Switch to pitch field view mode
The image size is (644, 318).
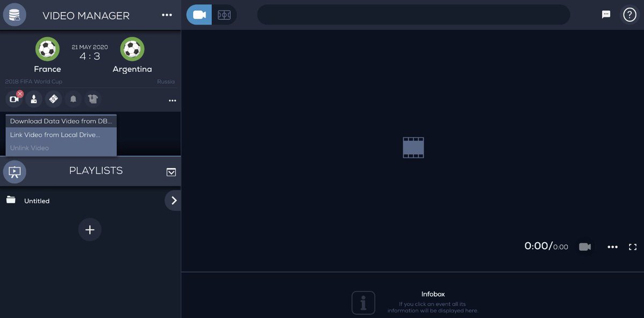point(224,15)
